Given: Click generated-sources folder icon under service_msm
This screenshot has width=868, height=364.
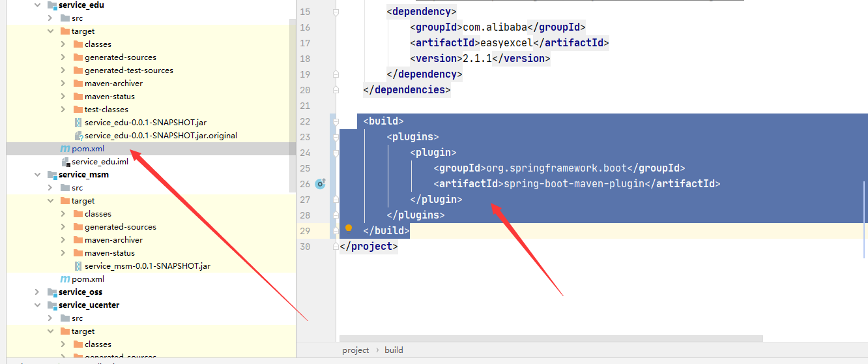Looking at the screenshot, I should coord(78,227).
